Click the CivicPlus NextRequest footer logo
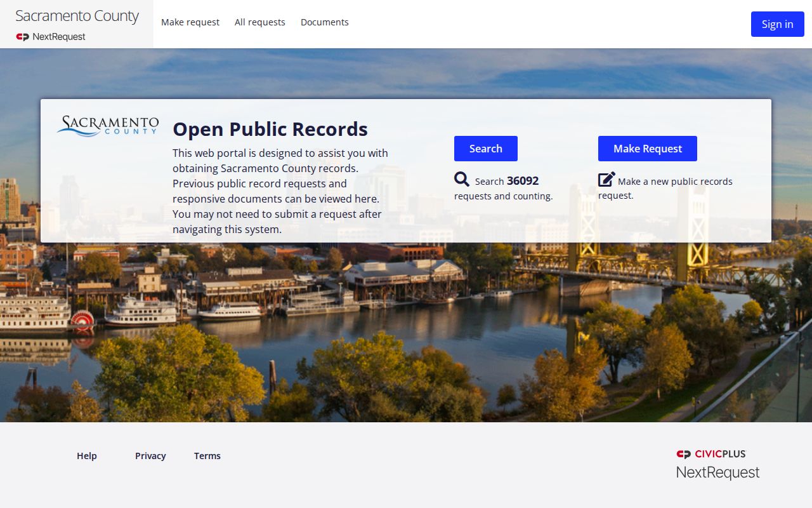The height and width of the screenshot is (508, 812). point(717,464)
